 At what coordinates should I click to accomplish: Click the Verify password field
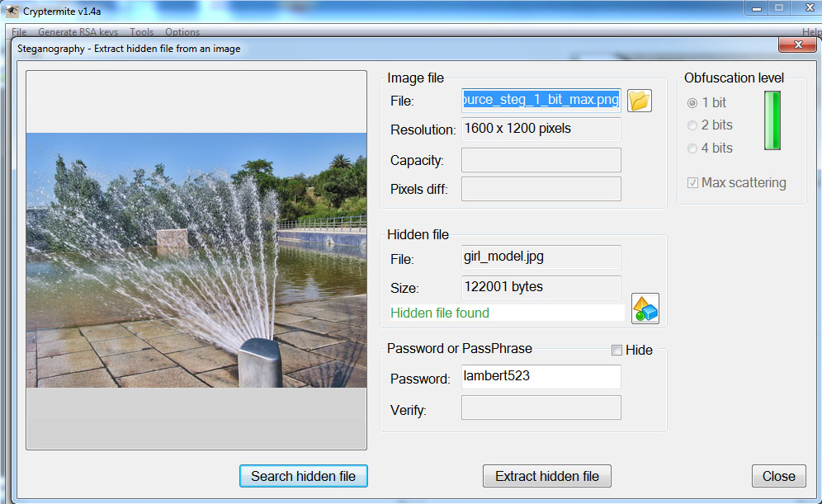point(541,407)
